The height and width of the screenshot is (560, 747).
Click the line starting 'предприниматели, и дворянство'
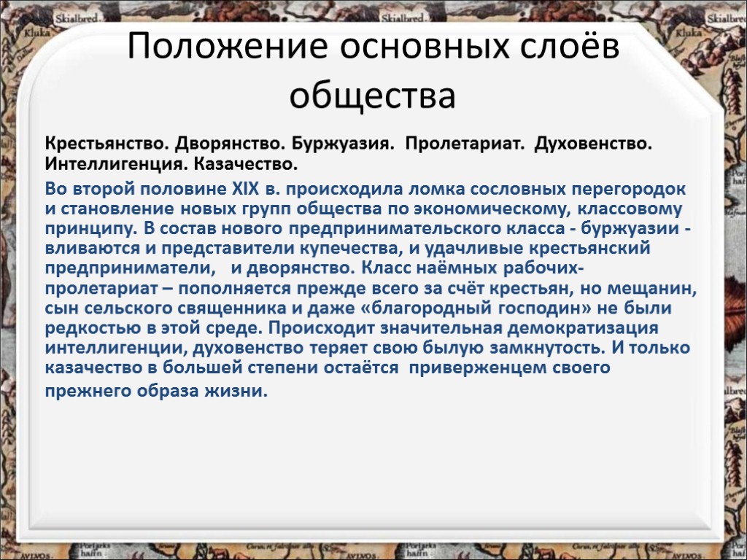(314, 268)
